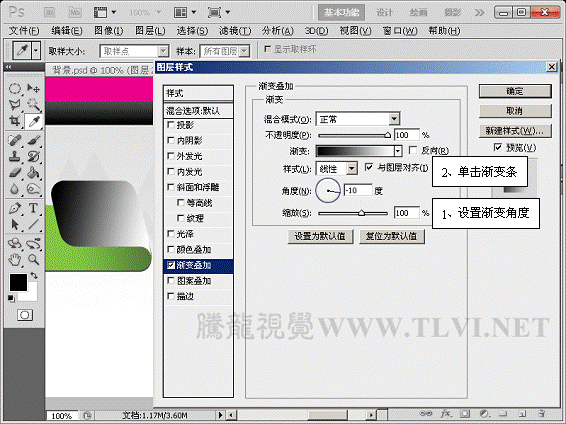The width and height of the screenshot is (566, 424).
Task: Select the Pen tool
Action: [14, 208]
